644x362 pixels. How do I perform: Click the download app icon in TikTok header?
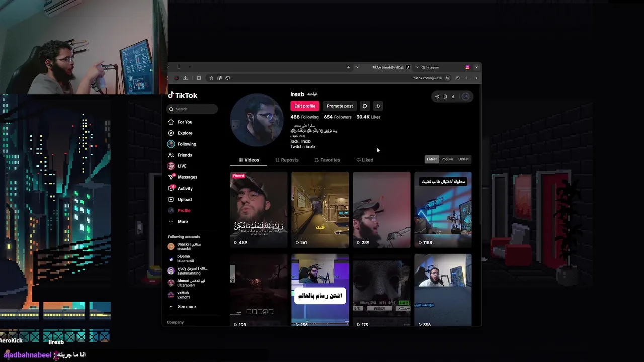453,97
